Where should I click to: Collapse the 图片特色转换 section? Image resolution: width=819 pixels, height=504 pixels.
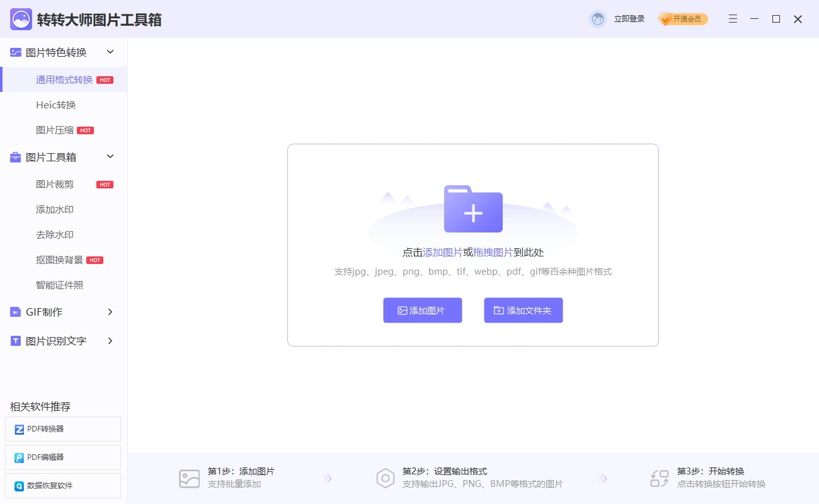(x=110, y=52)
